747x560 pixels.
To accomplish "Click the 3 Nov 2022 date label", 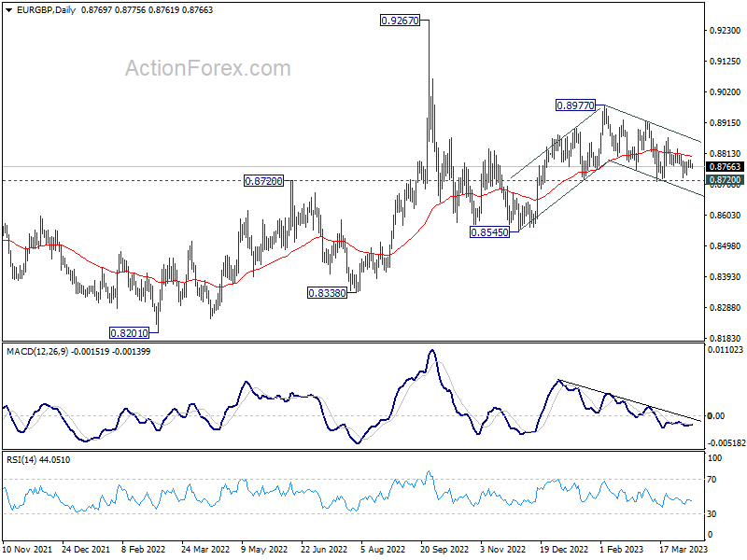I will pyautogui.click(x=502, y=550).
